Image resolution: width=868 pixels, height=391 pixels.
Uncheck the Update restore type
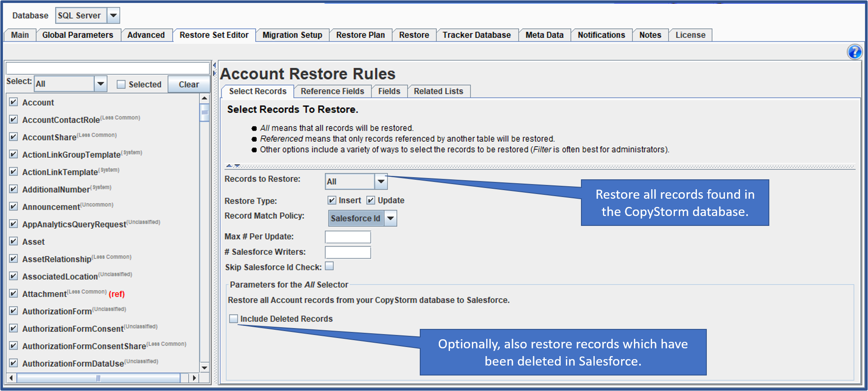(371, 200)
